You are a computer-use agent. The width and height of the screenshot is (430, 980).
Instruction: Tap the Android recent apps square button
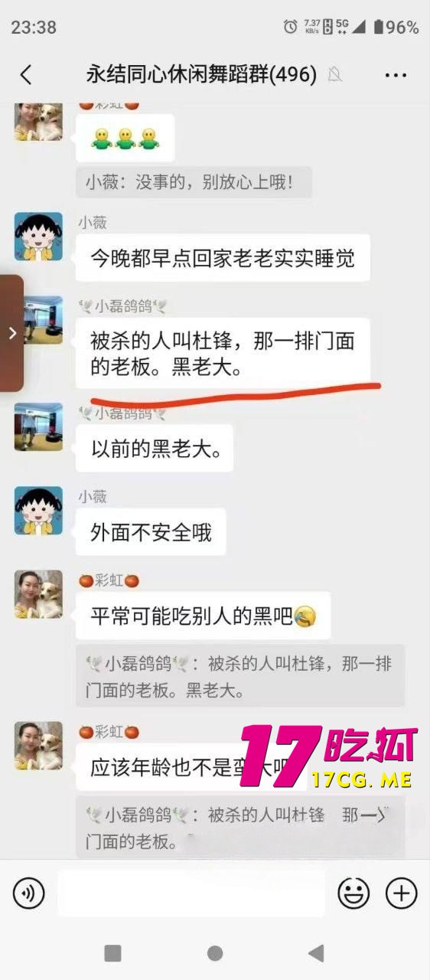(x=112, y=952)
